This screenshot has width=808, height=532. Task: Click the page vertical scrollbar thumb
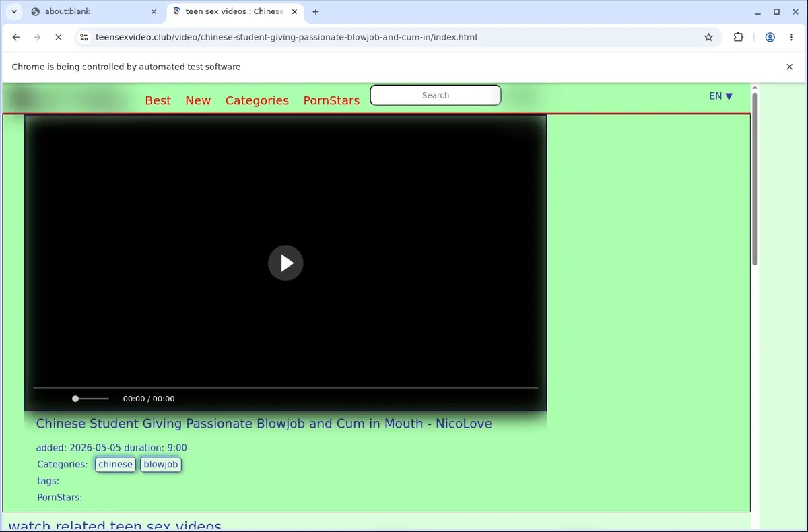[755, 178]
